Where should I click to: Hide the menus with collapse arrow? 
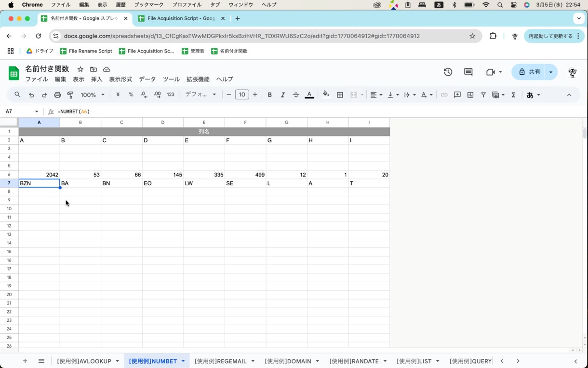click(x=569, y=95)
